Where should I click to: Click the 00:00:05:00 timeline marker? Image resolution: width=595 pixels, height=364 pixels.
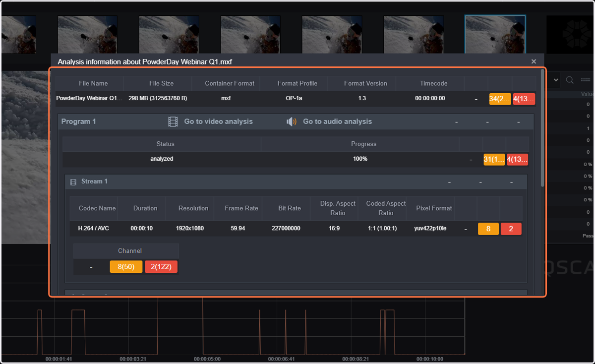207,359
